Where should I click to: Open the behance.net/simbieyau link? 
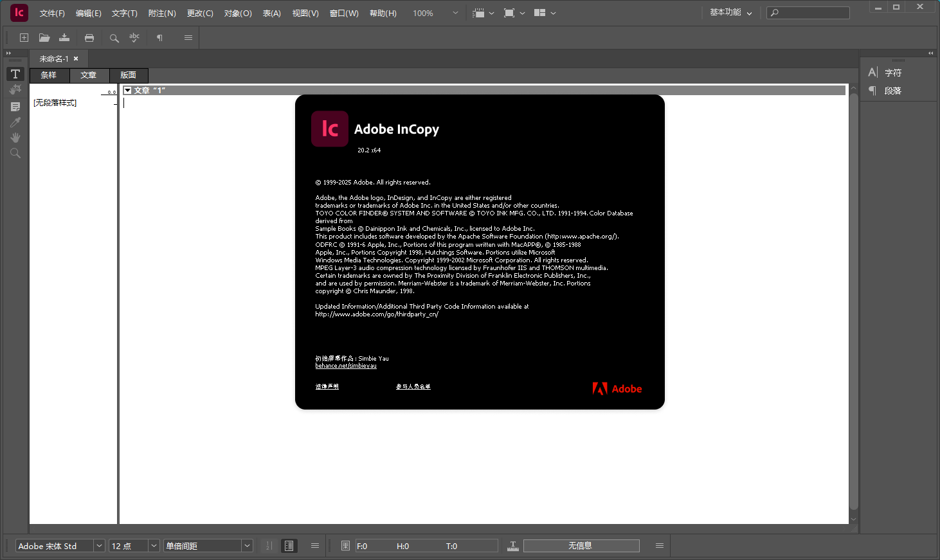click(x=346, y=365)
